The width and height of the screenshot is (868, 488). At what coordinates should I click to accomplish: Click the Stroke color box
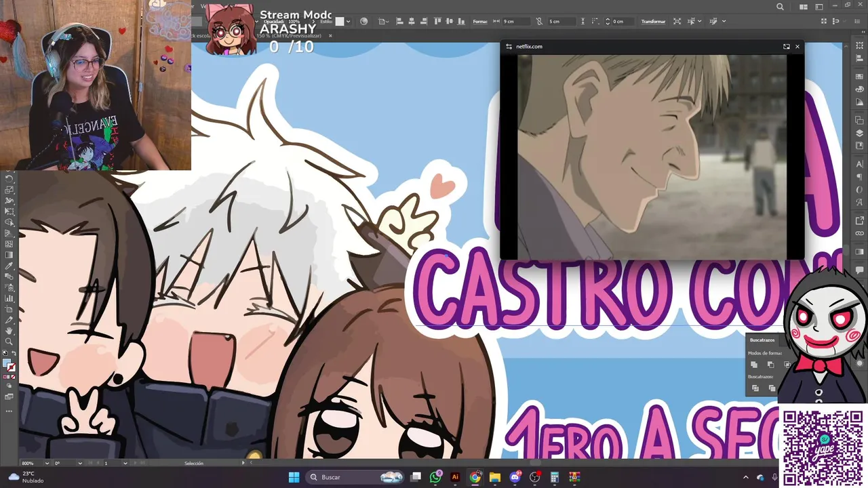point(12,368)
